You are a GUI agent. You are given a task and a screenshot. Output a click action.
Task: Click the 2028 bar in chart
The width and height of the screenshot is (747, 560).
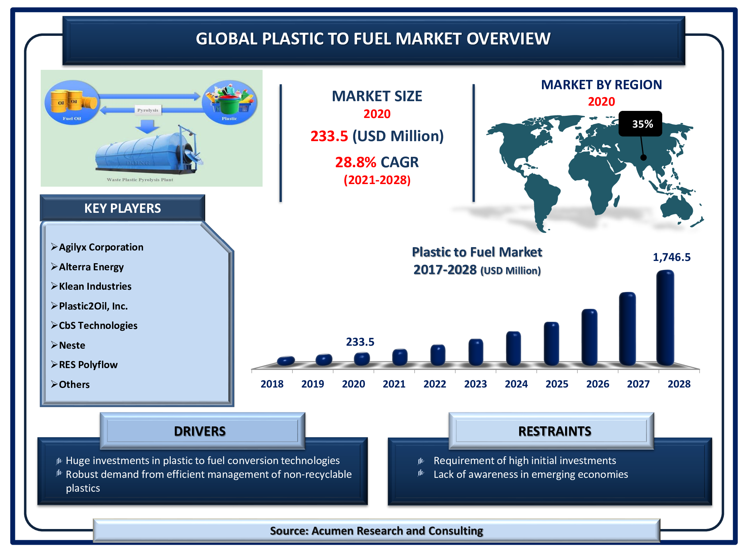coord(665,317)
